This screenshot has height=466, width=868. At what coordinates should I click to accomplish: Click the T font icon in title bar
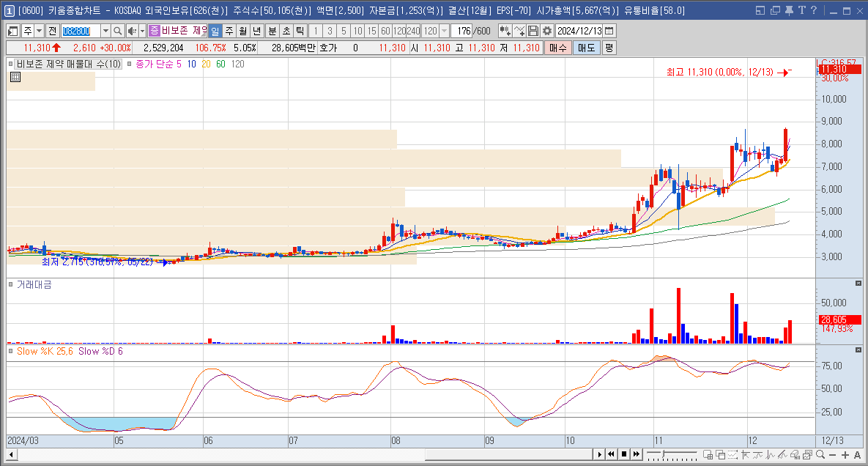coord(801,10)
